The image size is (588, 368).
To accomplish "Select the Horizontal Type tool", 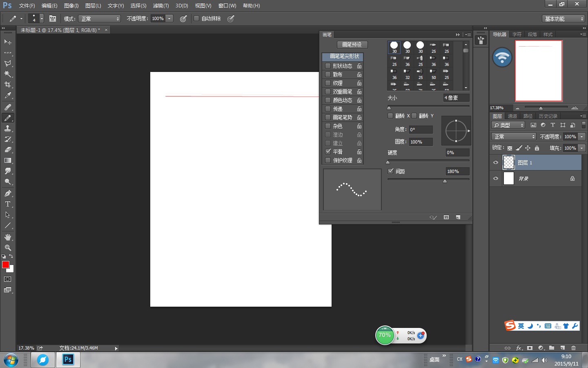I will coord(8,204).
